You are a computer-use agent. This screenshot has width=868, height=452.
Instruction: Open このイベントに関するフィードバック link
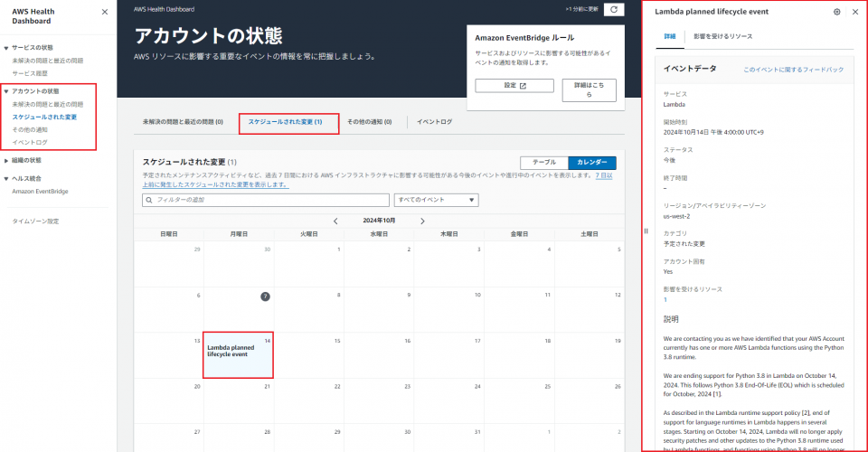pyautogui.click(x=793, y=70)
